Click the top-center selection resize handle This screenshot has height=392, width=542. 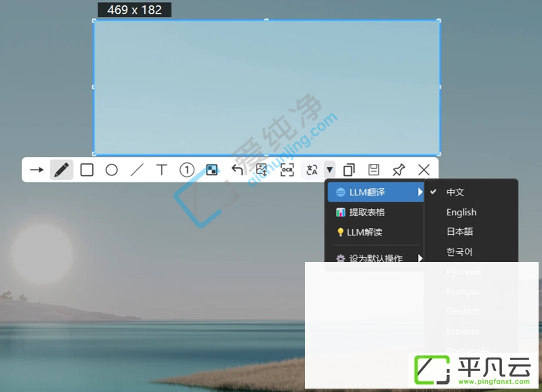click(266, 20)
